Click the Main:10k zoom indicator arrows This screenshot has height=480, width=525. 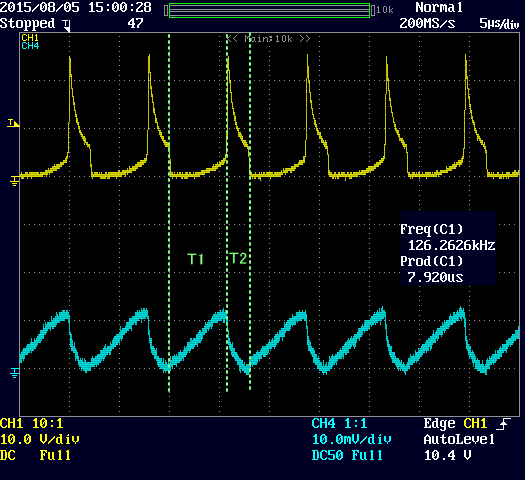coord(268,39)
